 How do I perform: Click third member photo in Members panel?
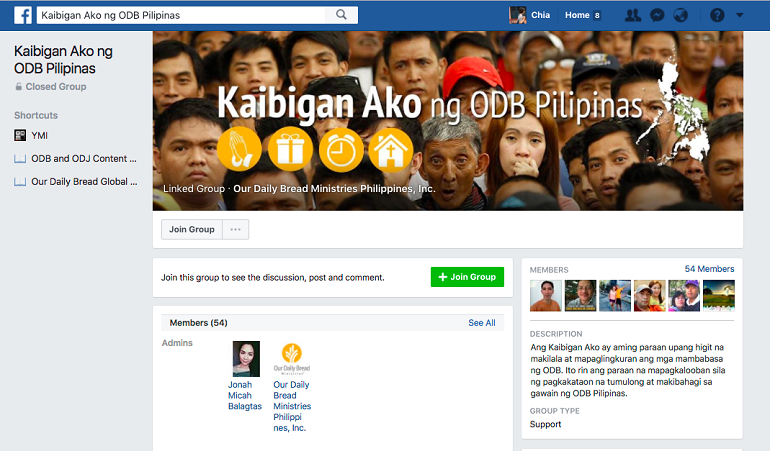(x=615, y=296)
